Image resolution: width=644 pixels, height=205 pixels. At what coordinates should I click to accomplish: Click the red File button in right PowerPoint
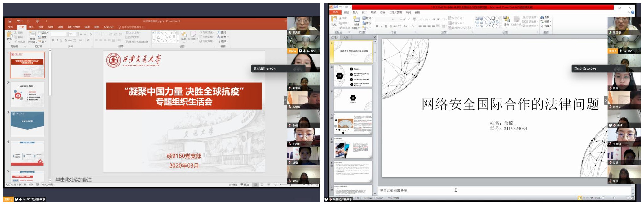pyautogui.click(x=335, y=12)
